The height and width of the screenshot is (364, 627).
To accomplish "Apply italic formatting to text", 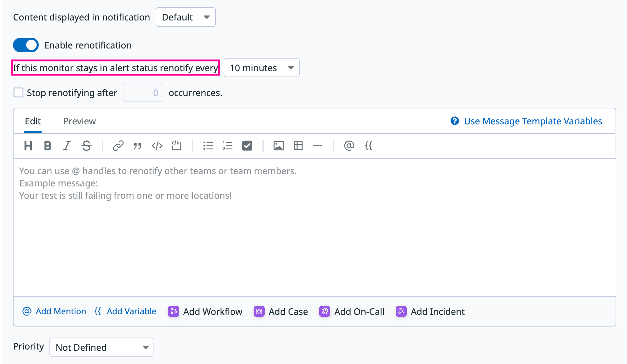I will 67,146.
